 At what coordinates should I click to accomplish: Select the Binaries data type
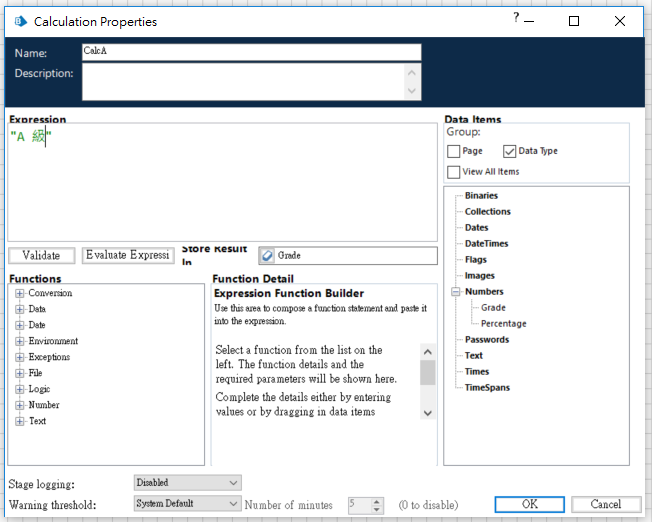(481, 195)
